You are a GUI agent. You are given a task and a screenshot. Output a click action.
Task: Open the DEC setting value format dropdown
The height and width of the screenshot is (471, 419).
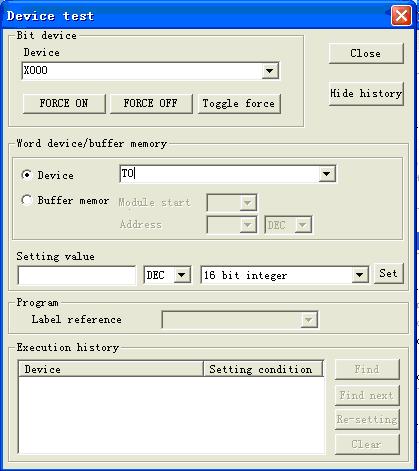point(182,275)
